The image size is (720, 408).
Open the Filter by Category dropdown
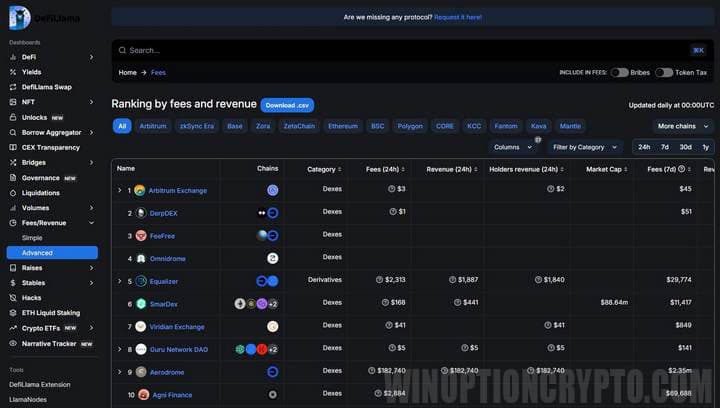[x=582, y=147]
